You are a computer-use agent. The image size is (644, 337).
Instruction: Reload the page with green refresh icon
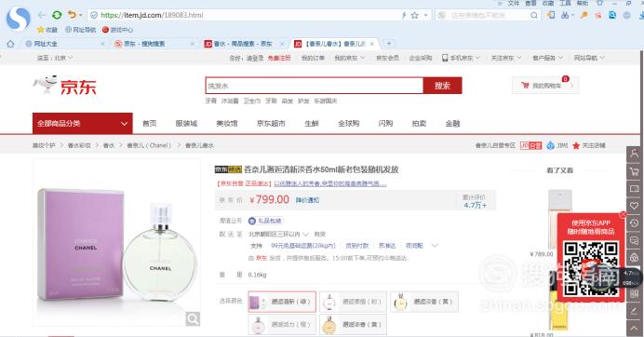pos(57,15)
